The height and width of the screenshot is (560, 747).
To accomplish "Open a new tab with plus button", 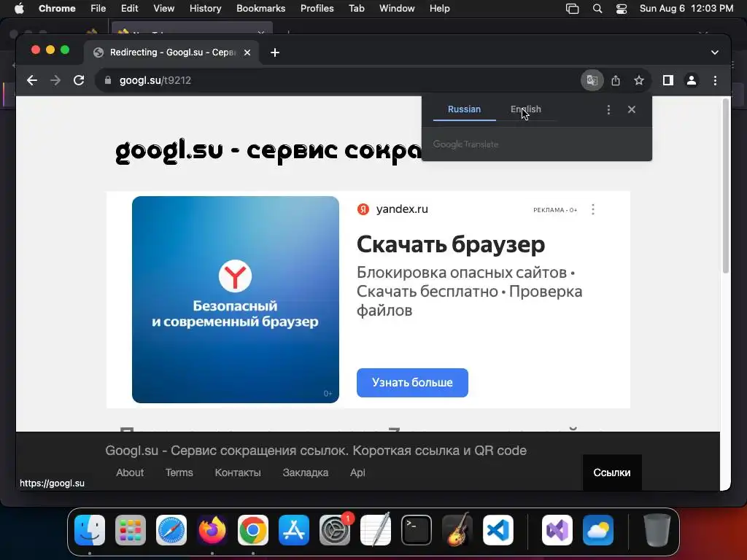I will [275, 52].
